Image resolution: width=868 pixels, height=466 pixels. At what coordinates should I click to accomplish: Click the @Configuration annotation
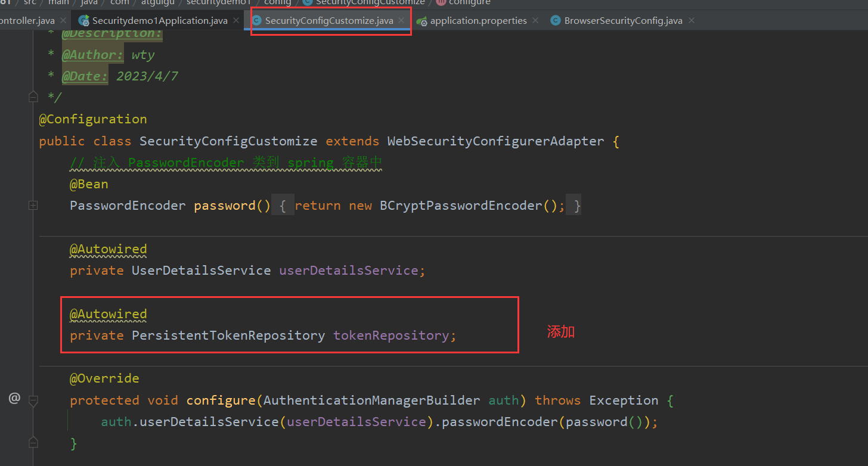click(x=93, y=119)
